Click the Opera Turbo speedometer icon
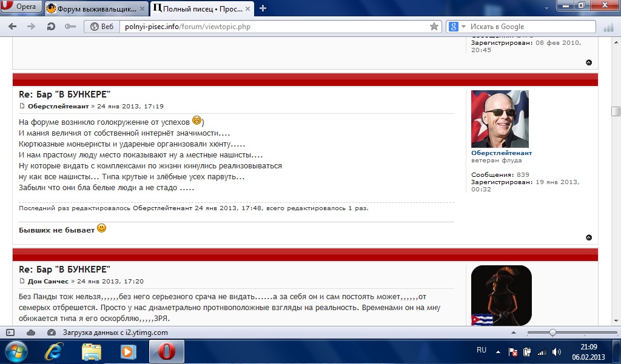This screenshot has width=621, height=364. (52, 333)
